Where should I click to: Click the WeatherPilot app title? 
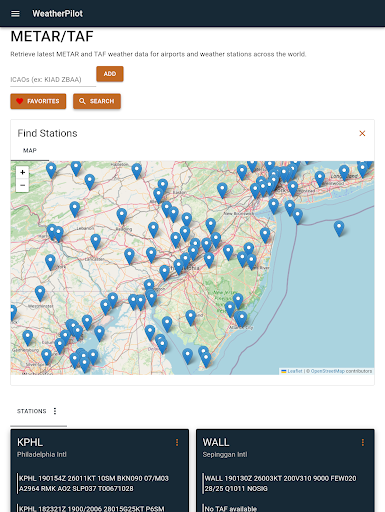tap(57, 14)
